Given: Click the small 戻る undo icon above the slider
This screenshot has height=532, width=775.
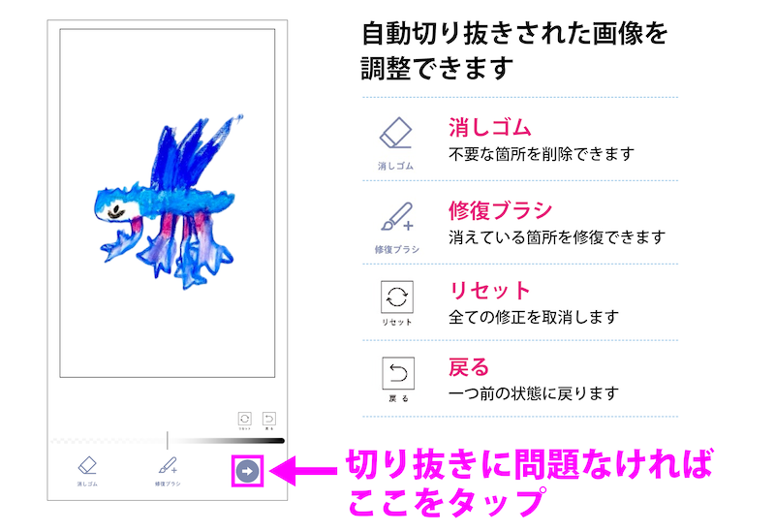Looking at the screenshot, I should pos(269,420).
